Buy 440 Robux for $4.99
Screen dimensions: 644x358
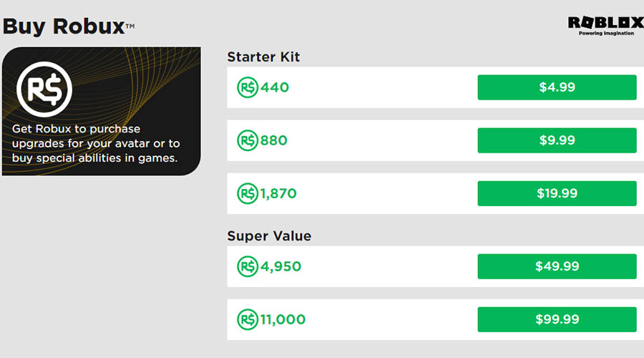557,87
